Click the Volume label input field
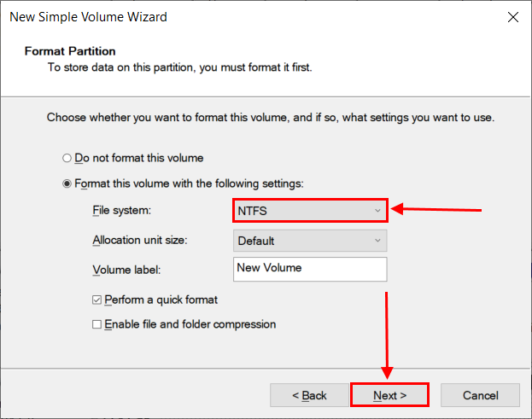 tap(310, 269)
